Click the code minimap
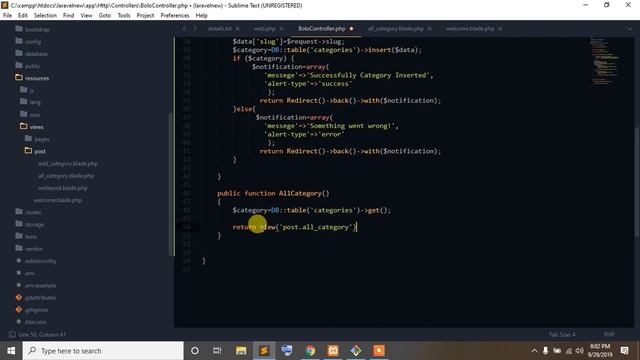The height and width of the screenshot is (360, 640). 605,61
